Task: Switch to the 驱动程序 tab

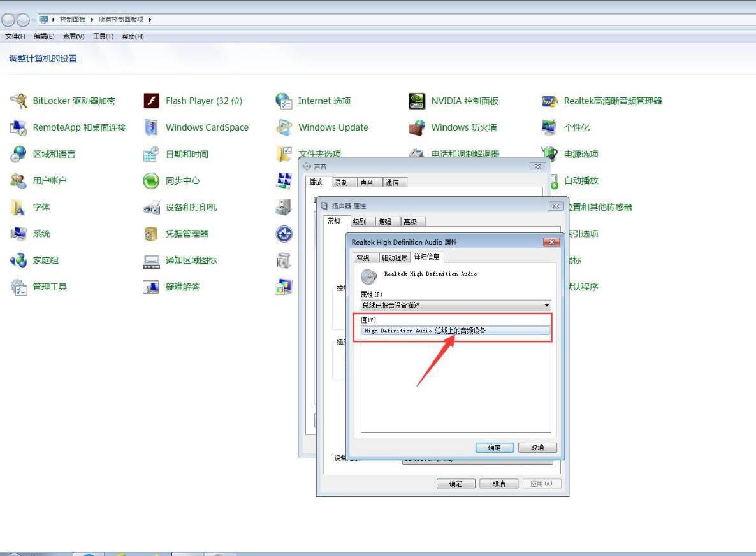Action: pos(395,258)
